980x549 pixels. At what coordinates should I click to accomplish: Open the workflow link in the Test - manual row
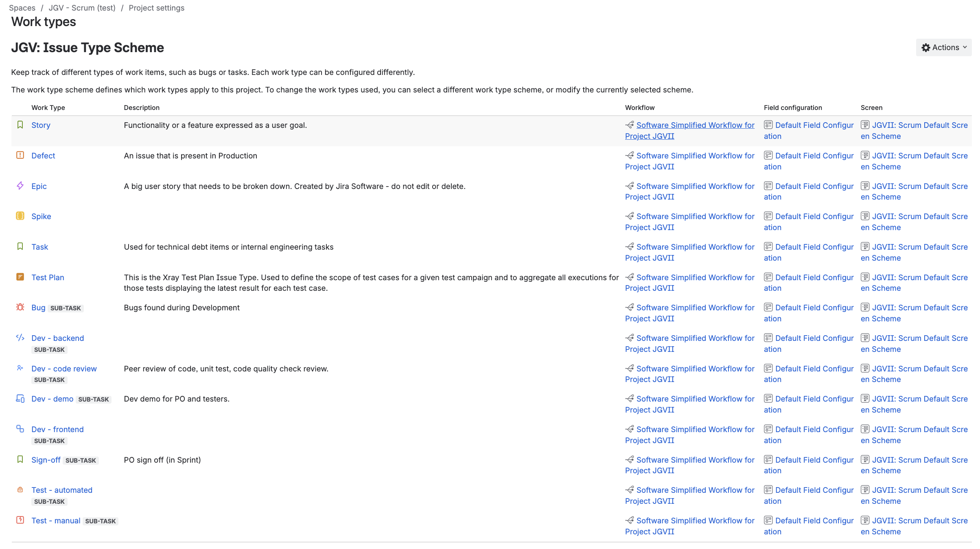pos(690,526)
